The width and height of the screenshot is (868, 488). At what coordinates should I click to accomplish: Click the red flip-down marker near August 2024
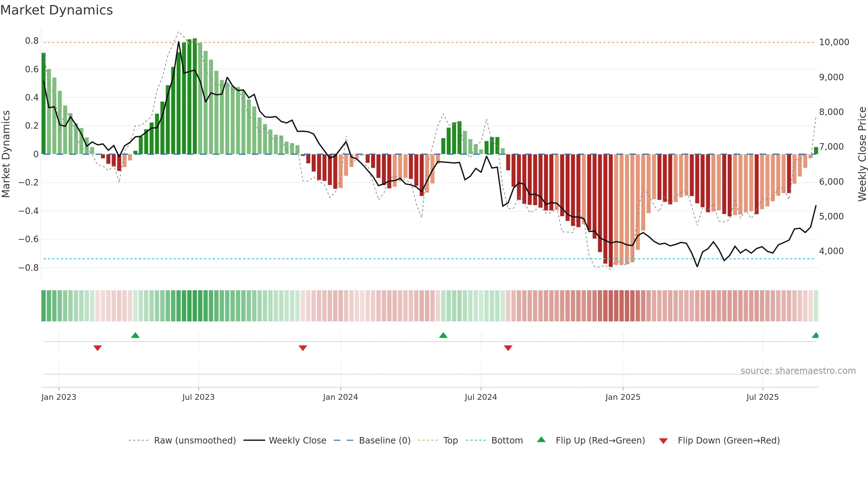coord(508,348)
